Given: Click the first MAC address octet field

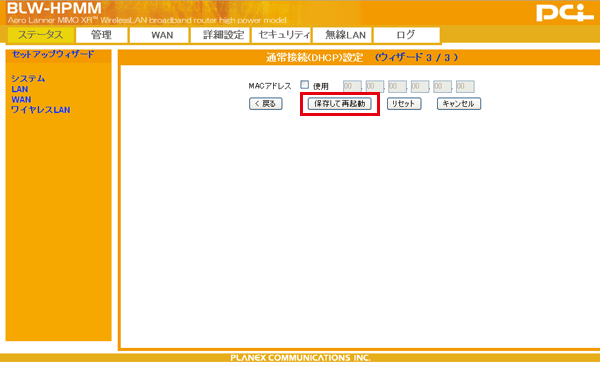Looking at the screenshot, I should point(352,86).
